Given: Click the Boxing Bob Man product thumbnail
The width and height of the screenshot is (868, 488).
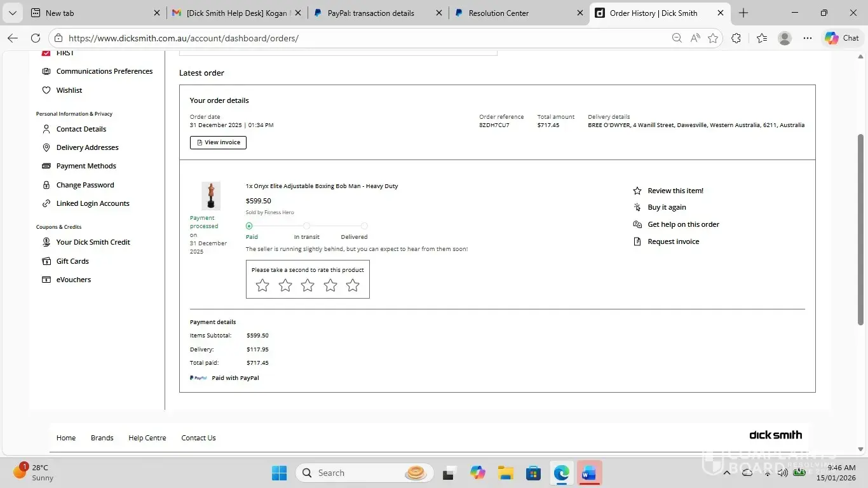Looking at the screenshot, I should point(211,196).
